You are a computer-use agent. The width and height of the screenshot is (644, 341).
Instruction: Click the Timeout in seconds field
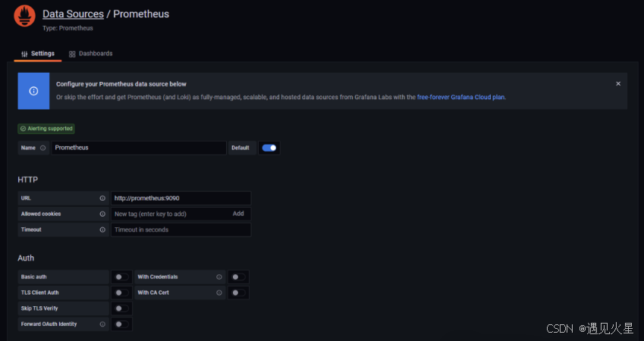[x=181, y=230]
